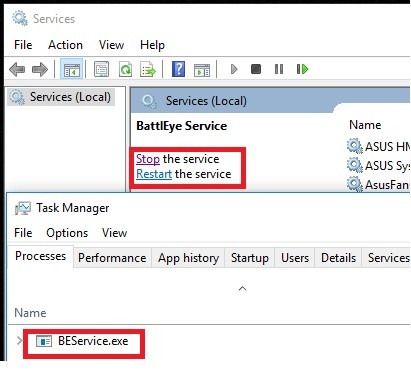Switch to the Startup tab
This screenshot has width=411, height=370.
point(250,258)
